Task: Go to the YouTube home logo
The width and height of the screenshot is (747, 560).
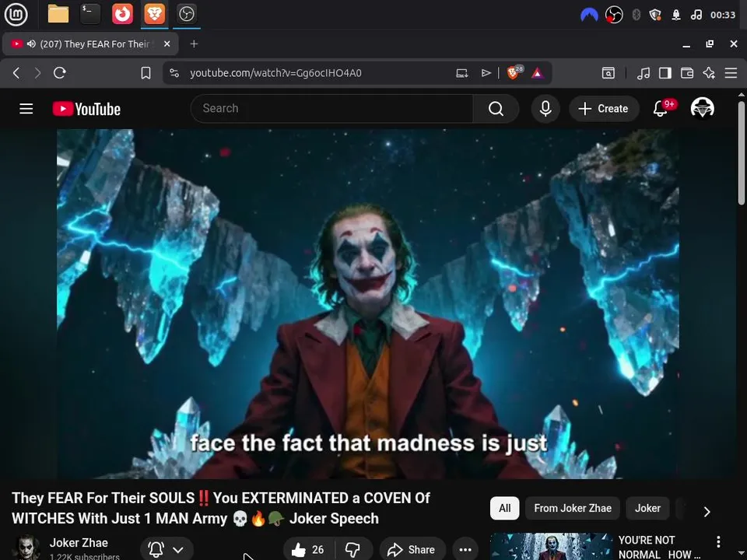Action: (86, 109)
